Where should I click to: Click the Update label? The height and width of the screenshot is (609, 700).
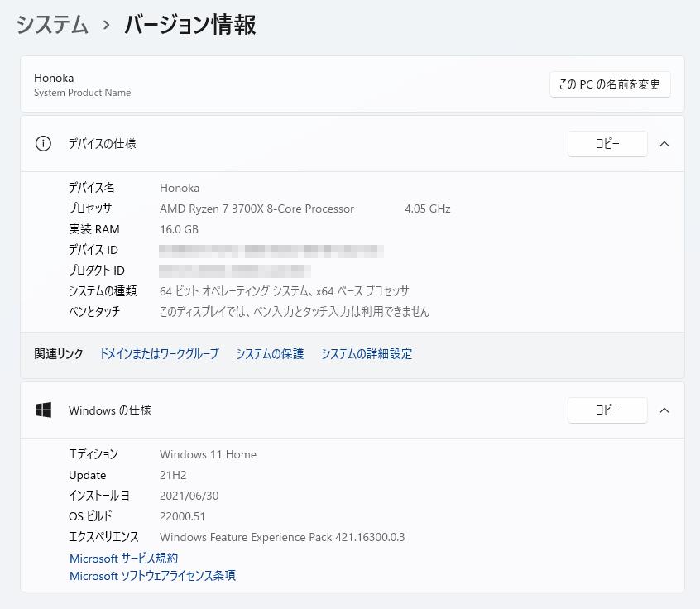coord(88,475)
